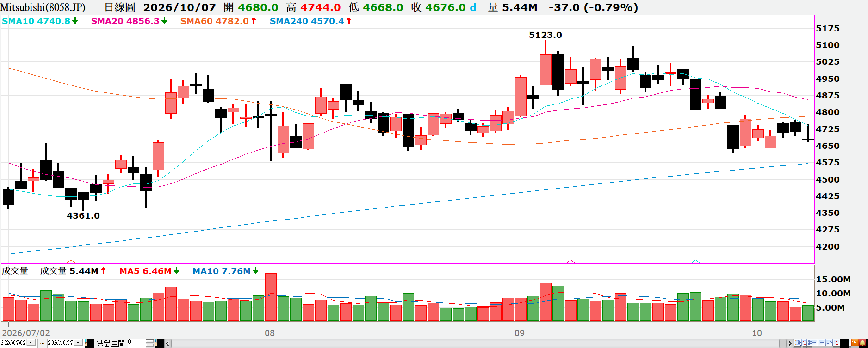Click the scrollbar left arrow

pos(168,343)
